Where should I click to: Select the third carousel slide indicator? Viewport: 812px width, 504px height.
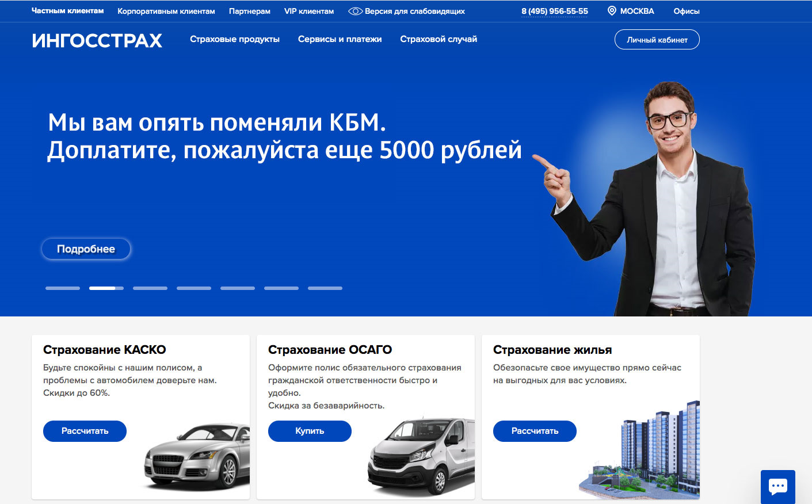point(150,288)
